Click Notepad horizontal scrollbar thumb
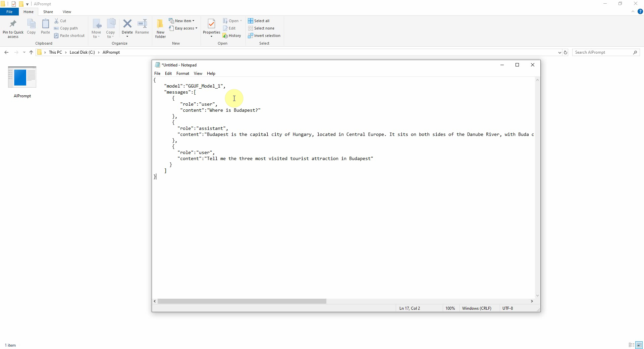 coord(242,301)
